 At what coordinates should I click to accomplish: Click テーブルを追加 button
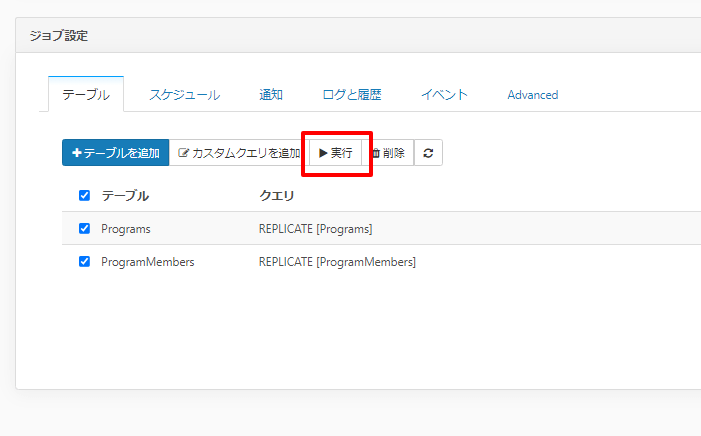(x=116, y=153)
